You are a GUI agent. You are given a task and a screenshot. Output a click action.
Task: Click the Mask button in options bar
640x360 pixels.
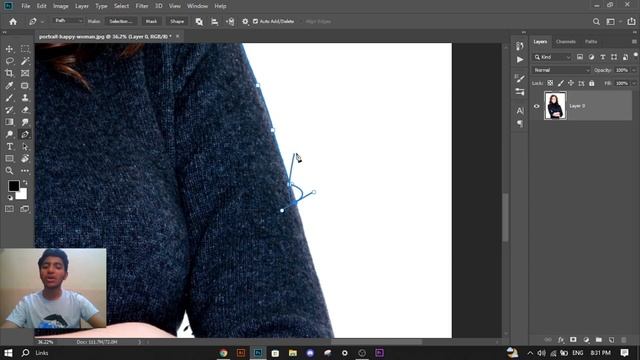point(151,21)
